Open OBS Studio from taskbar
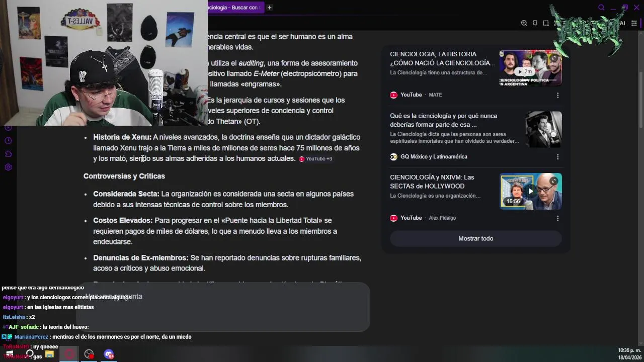 pos(89,354)
